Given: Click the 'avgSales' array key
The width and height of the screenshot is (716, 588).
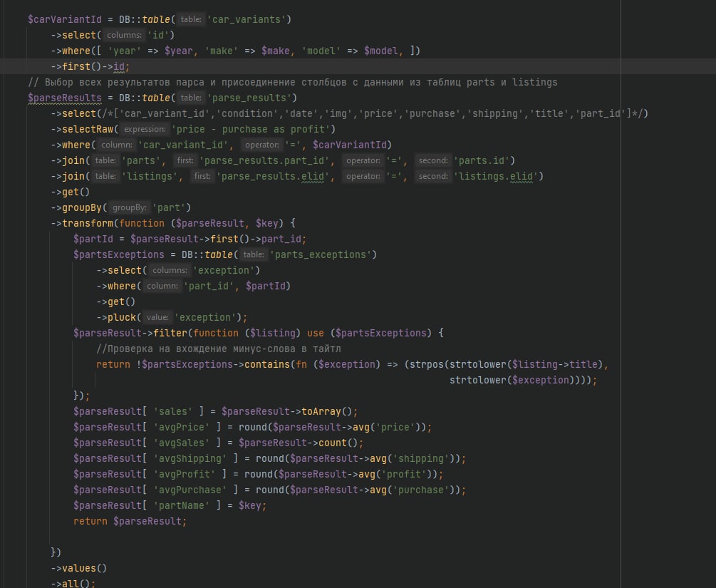Looking at the screenshot, I should click(x=181, y=443).
